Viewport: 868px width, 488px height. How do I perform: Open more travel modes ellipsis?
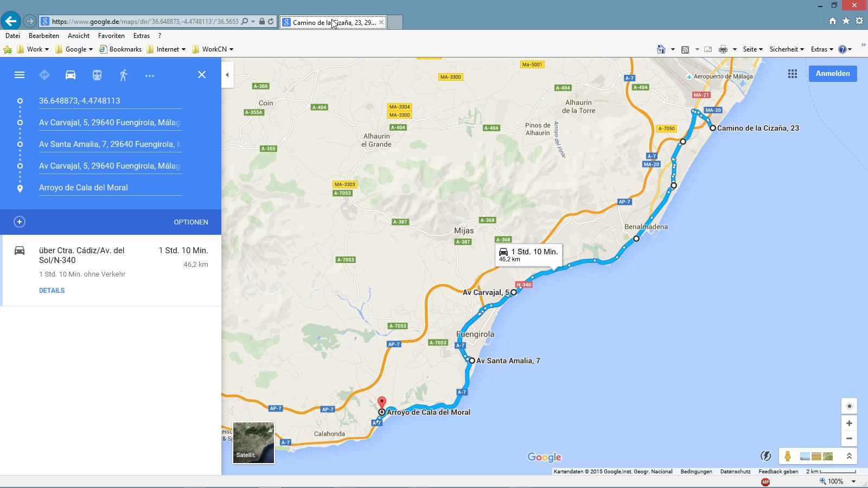coord(150,75)
